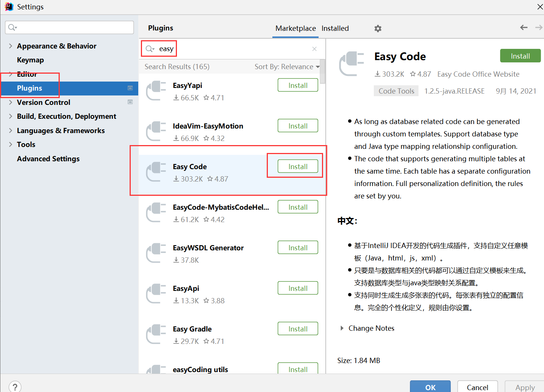Install the EasyYapi plugin

tap(298, 85)
